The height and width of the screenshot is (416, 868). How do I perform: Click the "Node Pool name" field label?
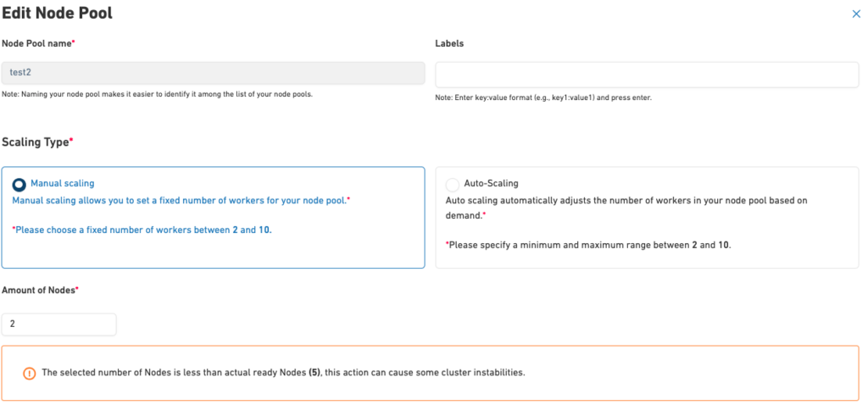38,43
